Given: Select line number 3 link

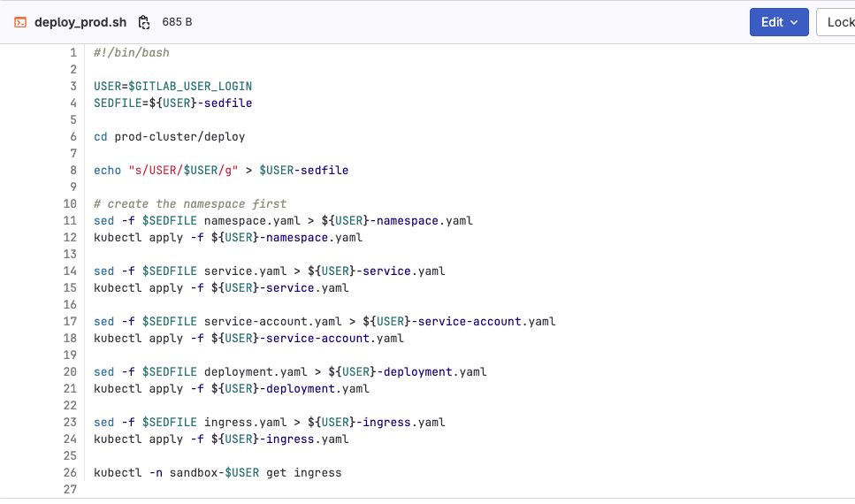Looking at the screenshot, I should click(73, 86).
